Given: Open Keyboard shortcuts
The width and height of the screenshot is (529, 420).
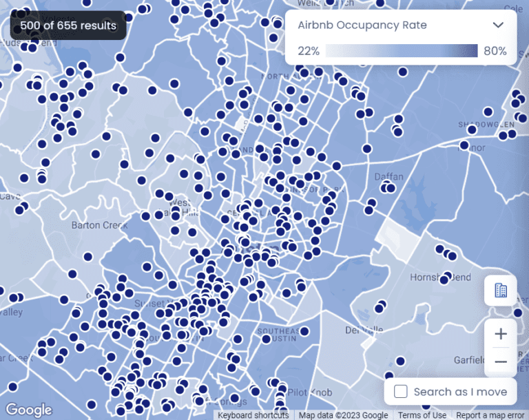Looking at the screenshot, I should [253, 415].
